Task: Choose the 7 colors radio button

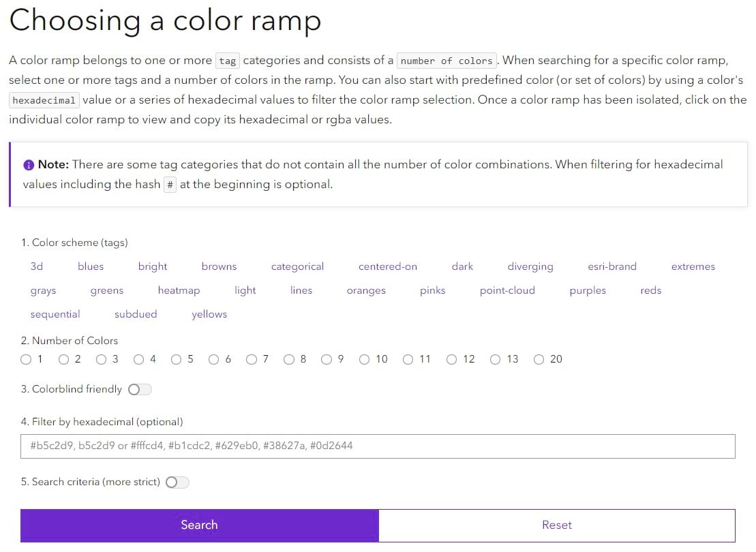Action: point(251,359)
